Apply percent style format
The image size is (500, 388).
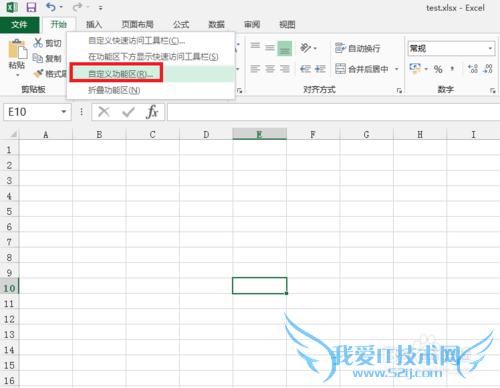click(438, 69)
